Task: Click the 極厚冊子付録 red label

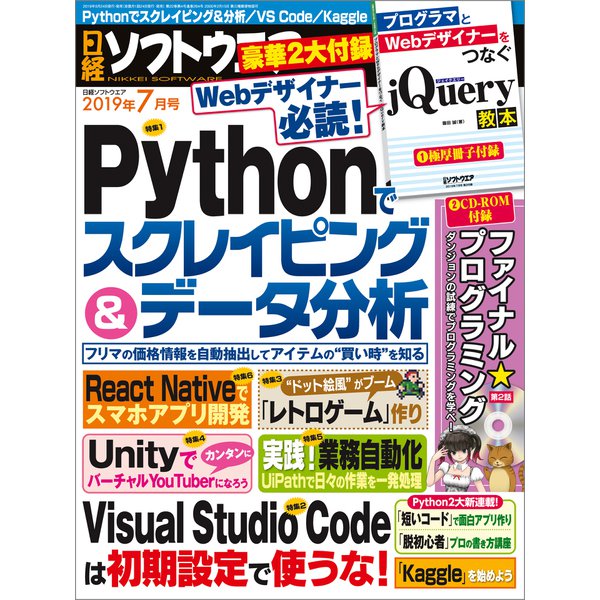Action: tap(458, 153)
